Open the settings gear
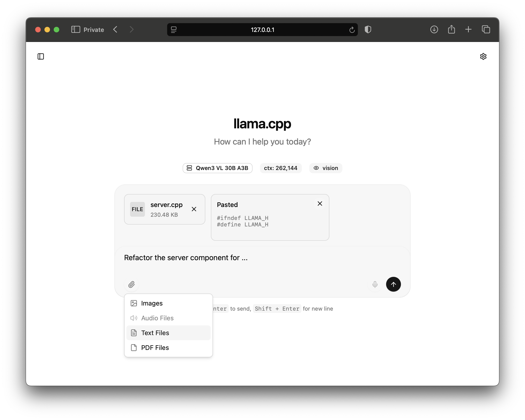Screen dimensions: 525x420 483,56
